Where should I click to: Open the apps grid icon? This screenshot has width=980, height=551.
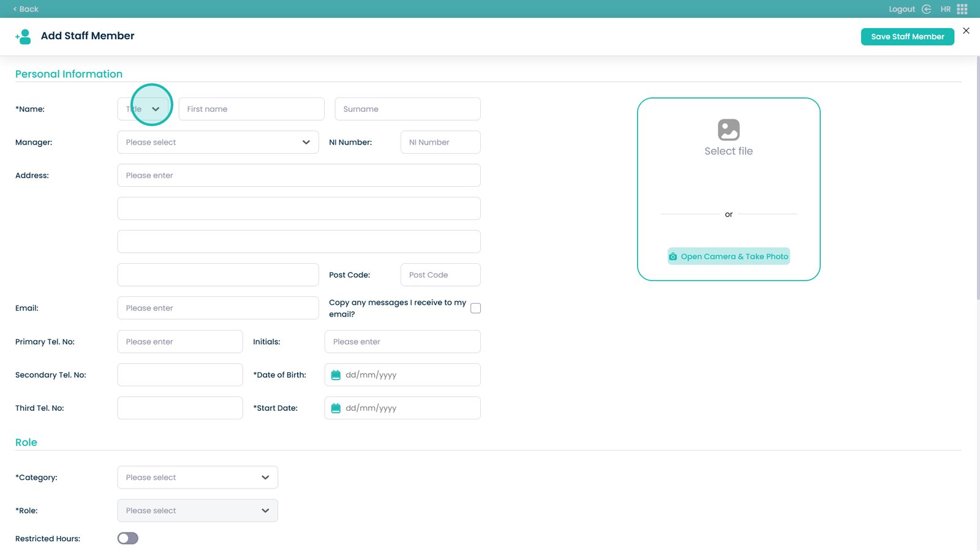962,9
